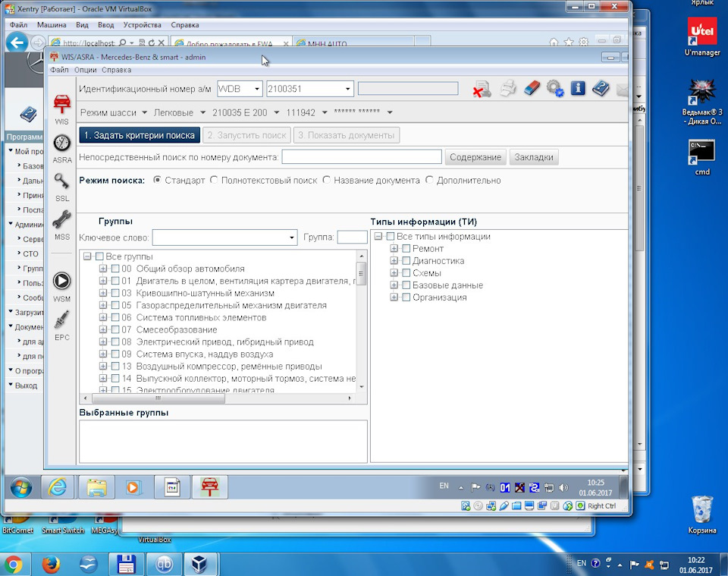Select Дополнительно search mode
Viewport: 728px width, 576px height.
pyautogui.click(x=429, y=180)
